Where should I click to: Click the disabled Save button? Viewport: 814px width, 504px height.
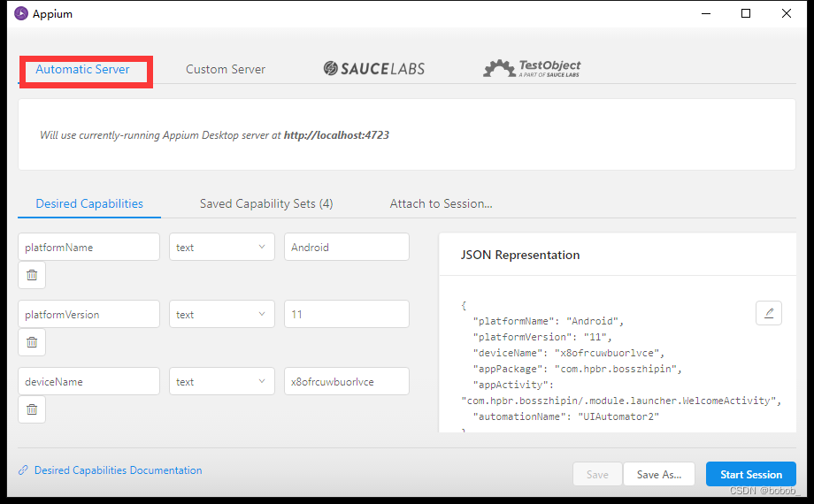tap(597, 475)
